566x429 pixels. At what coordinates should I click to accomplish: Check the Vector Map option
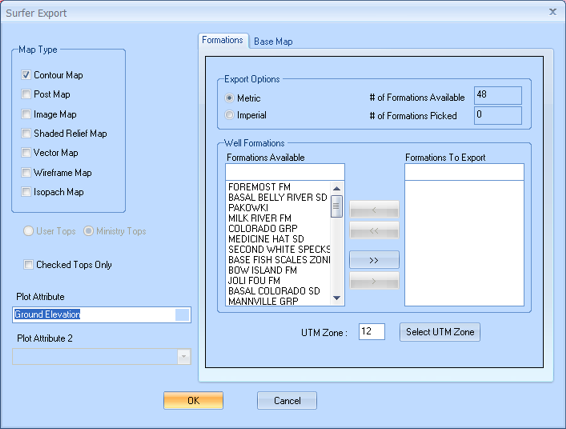[26, 153]
